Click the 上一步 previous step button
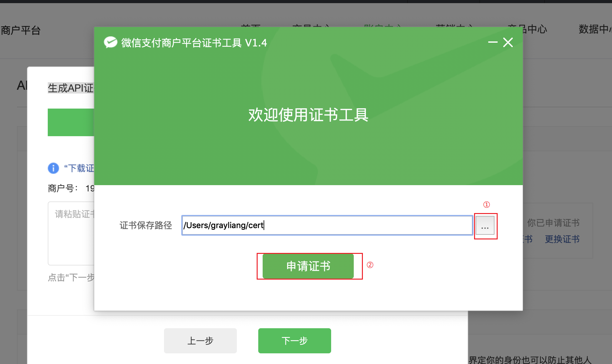 [200, 340]
